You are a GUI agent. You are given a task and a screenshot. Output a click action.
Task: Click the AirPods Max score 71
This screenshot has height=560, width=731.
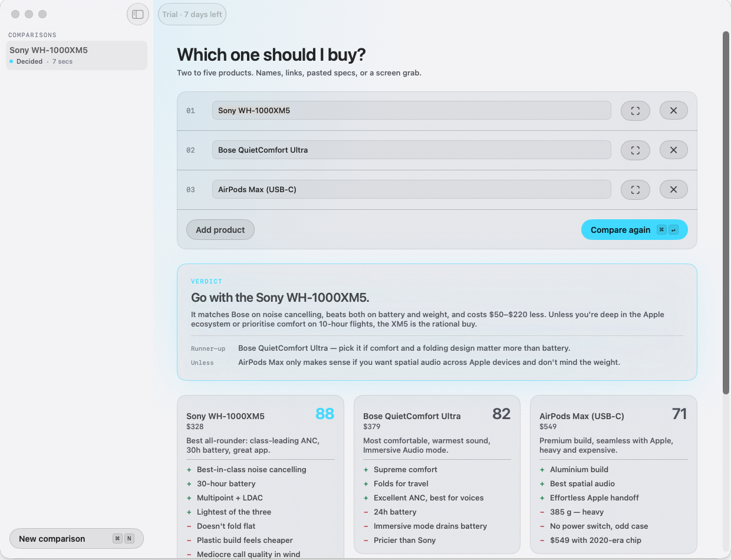680,414
